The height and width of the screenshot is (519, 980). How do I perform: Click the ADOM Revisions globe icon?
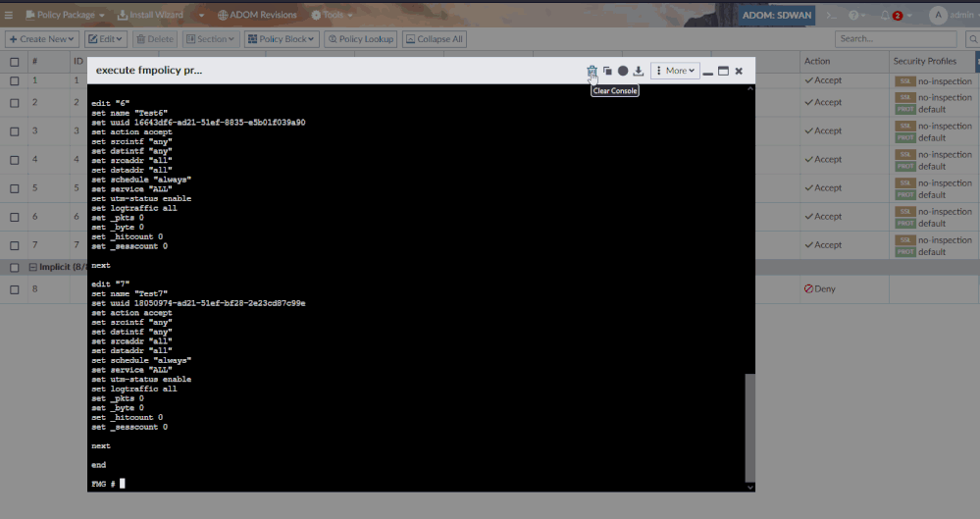click(x=223, y=15)
